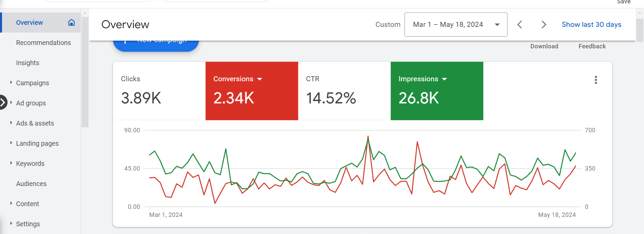The image size is (644, 234).
Task: Open the Conversions metric dropdown
Action: click(x=259, y=79)
